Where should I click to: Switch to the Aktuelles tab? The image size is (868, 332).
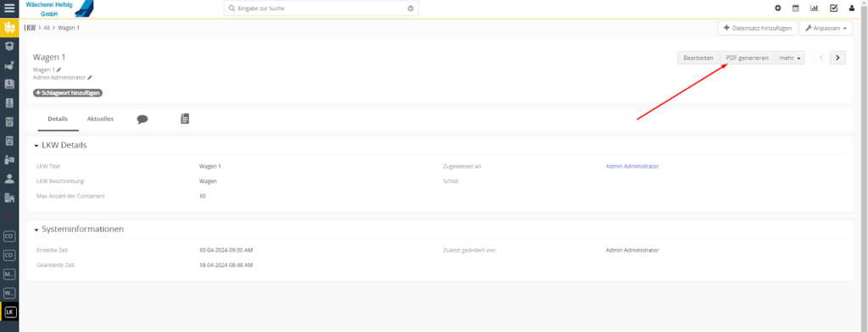click(x=100, y=119)
